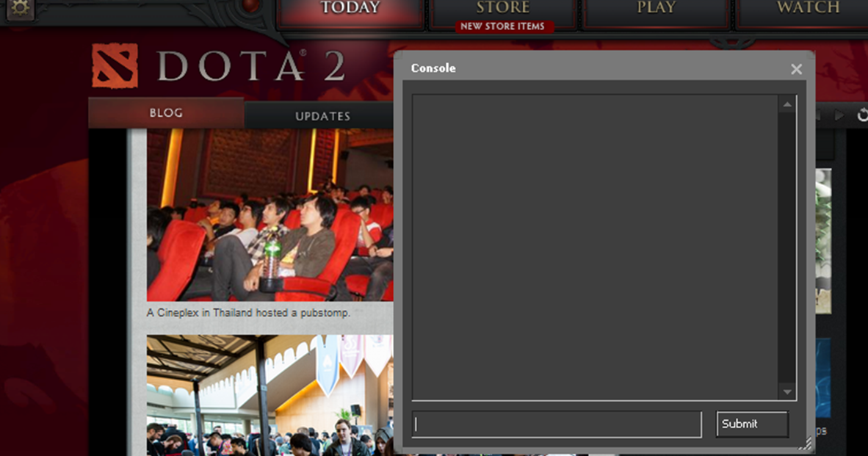This screenshot has width=868, height=456.
Task: Click the console output area
Action: [595, 247]
